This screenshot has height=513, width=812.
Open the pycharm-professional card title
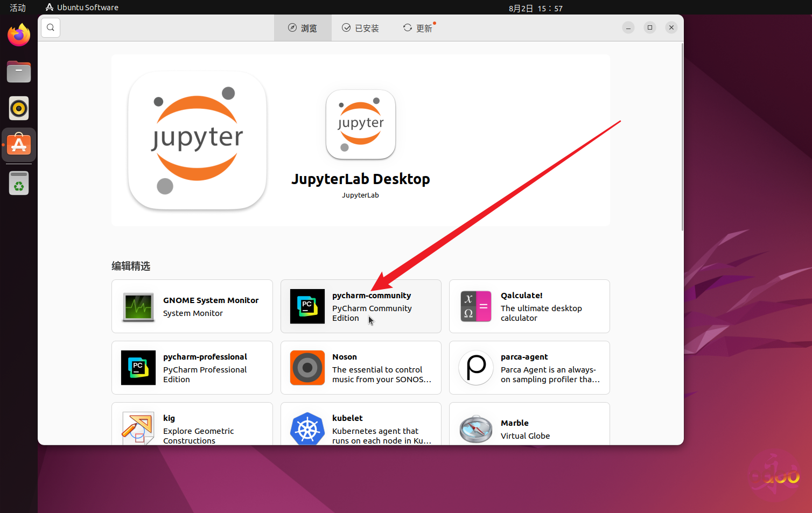coord(205,357)
